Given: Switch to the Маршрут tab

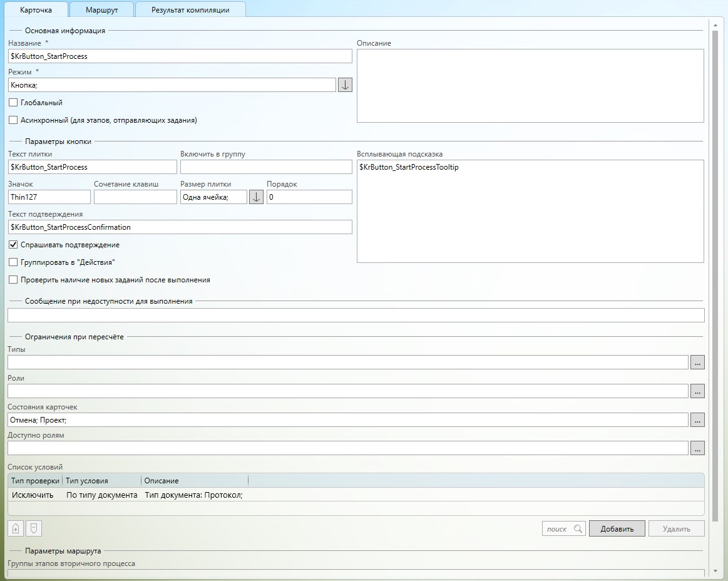Looking at the screenshot, I should [101, 10].
